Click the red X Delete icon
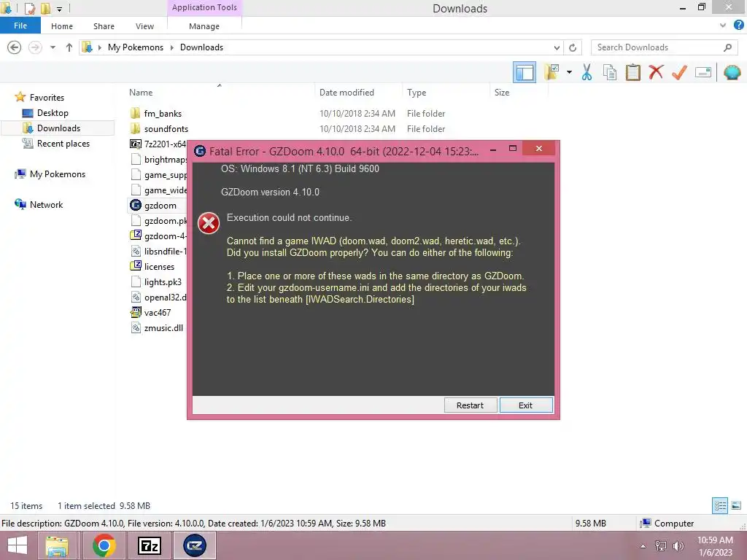The image size is (747, 560). (656, 72)
